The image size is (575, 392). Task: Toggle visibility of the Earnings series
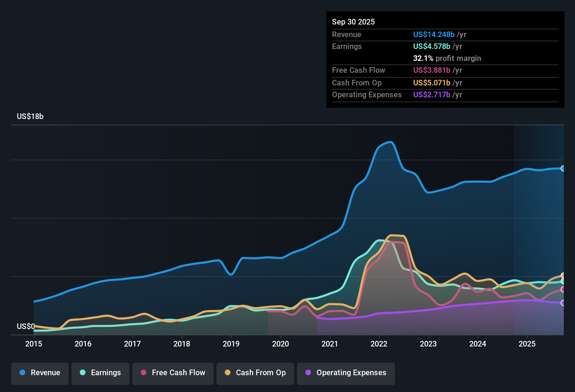(x=101, y=373)
